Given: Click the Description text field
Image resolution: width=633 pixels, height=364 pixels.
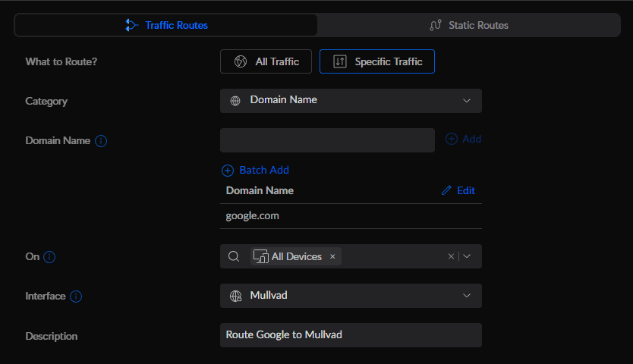Looking at the screenshot, I should click(x=351, y=335).
